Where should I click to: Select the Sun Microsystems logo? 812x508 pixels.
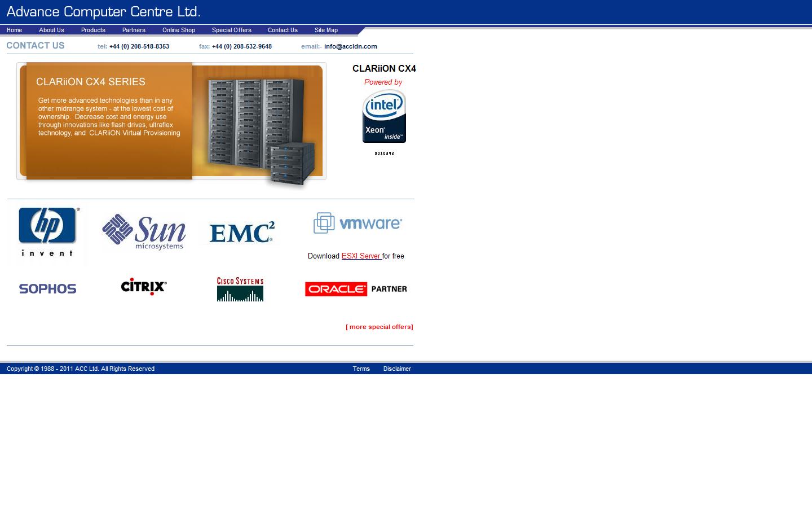[x=143, y=231]
